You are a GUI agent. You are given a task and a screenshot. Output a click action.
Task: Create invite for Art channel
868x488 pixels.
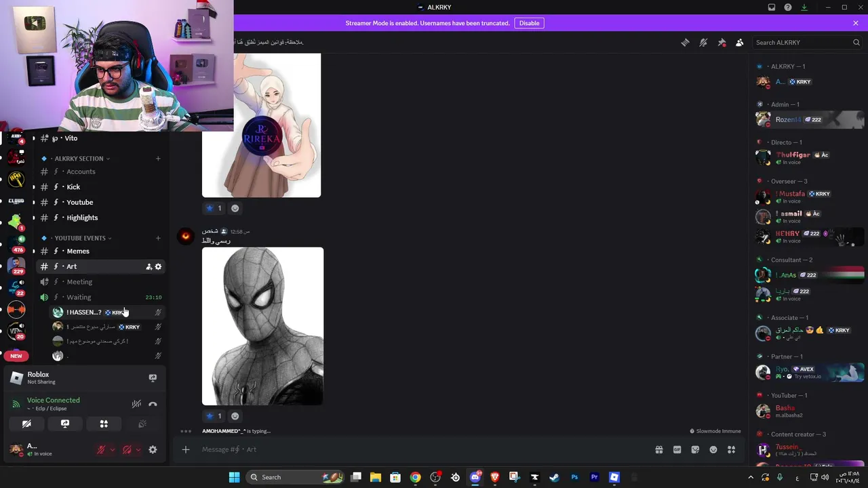click(149, 267)
